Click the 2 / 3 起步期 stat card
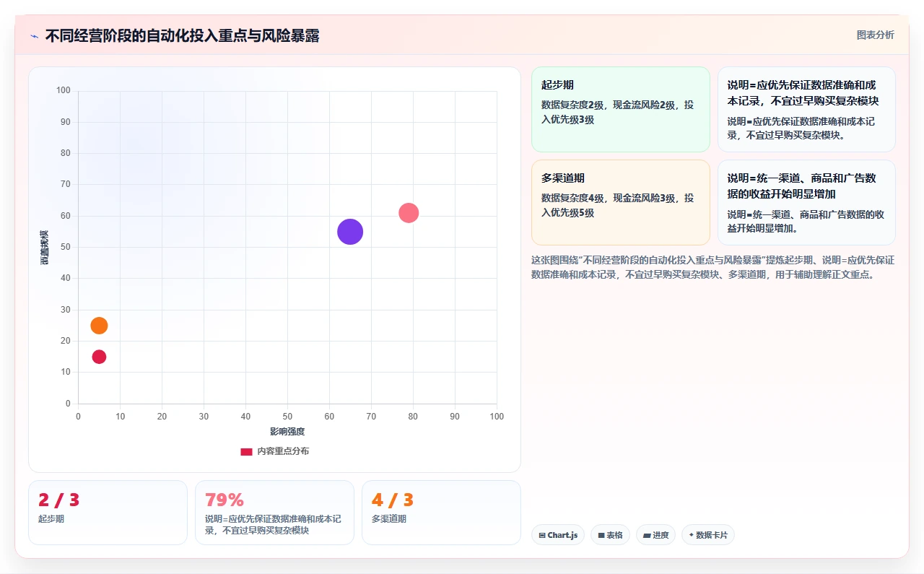 [108, 513]
